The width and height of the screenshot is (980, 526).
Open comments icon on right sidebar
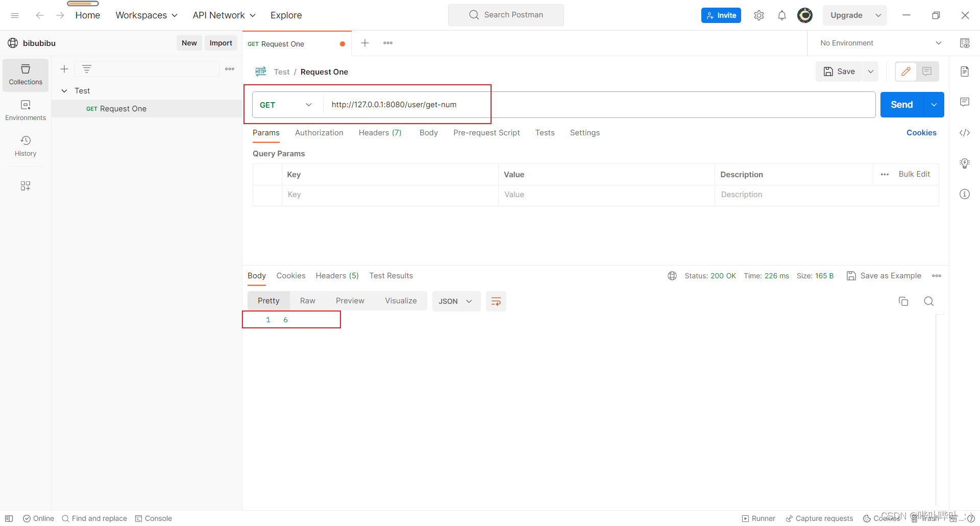click(965, 102)
